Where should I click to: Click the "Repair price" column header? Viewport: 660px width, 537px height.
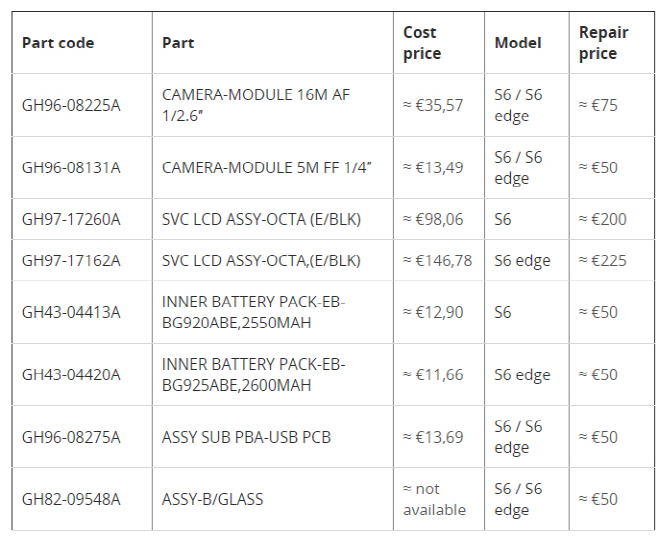click(x=603, y=43)
